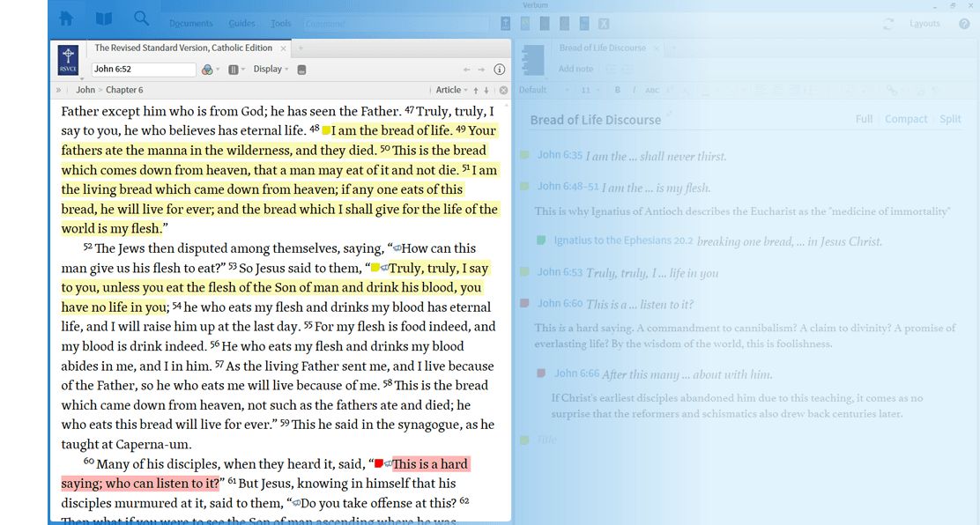Toggle the ABC formatting button in notes

[652, 90]
